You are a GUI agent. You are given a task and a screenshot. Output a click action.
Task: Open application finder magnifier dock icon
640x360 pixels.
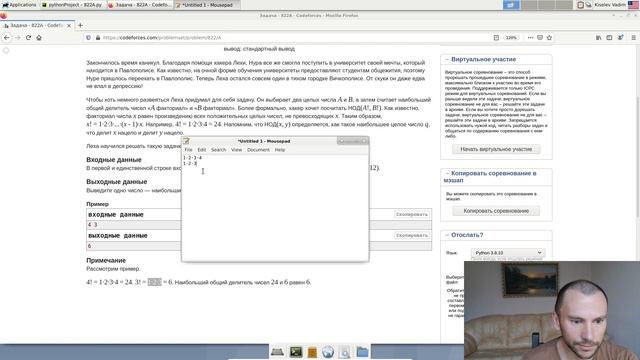(x=344, y=352)
